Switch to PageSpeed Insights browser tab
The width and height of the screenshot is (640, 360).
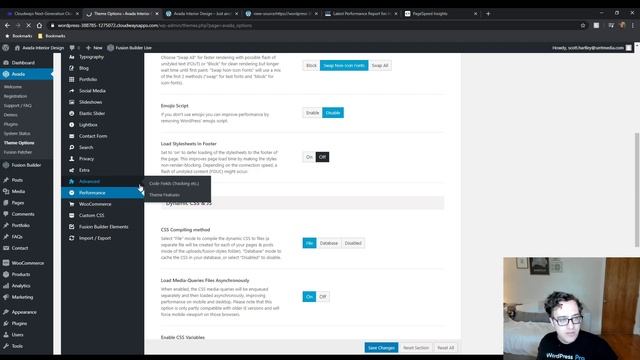(x=440, y=13)
